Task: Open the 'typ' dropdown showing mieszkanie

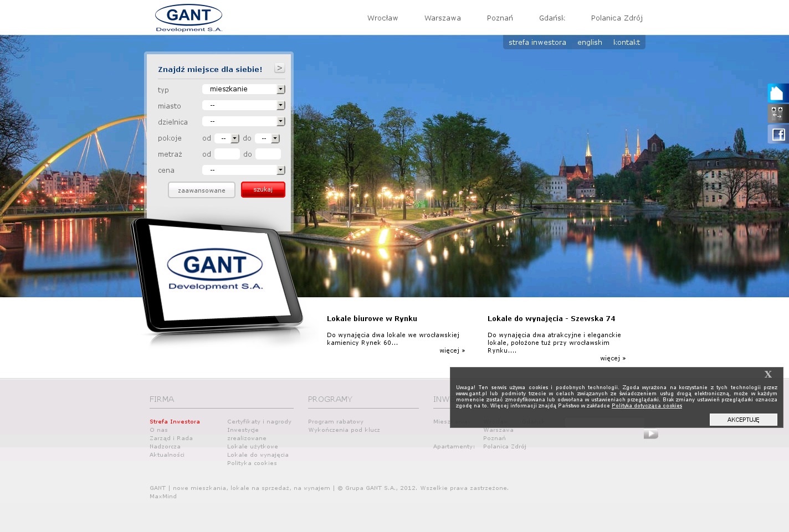Action: (244, 89)
